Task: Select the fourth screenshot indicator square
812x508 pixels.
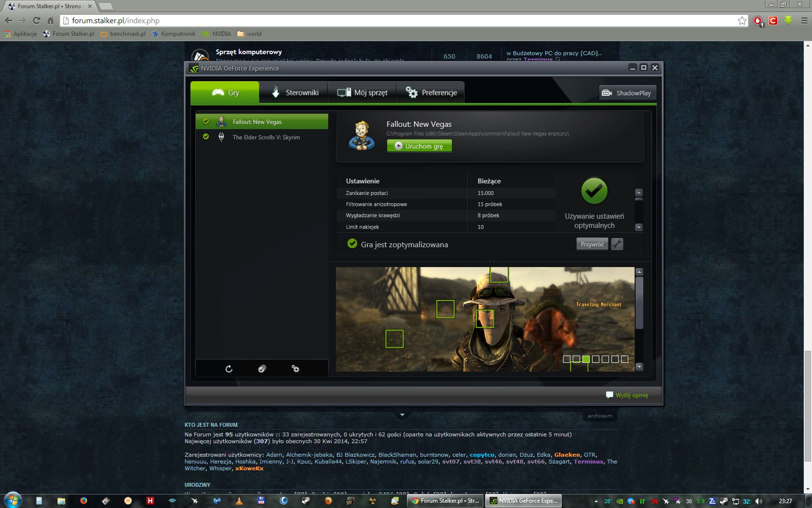Action: pos(595,359)
